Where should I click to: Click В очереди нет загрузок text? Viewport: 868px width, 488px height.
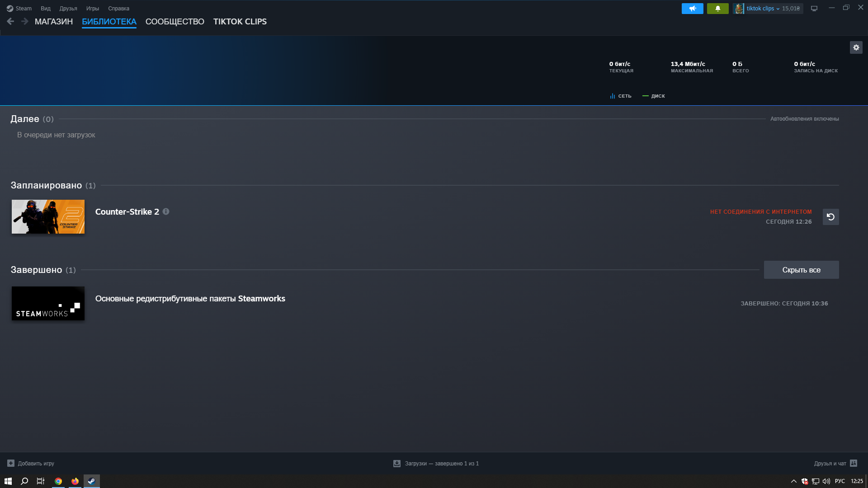56,135
